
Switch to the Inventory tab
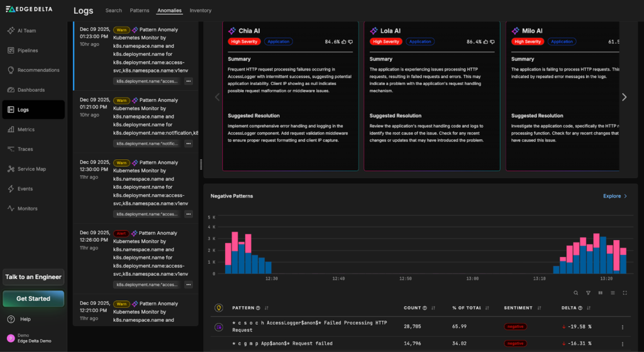[x=201, y=11]
